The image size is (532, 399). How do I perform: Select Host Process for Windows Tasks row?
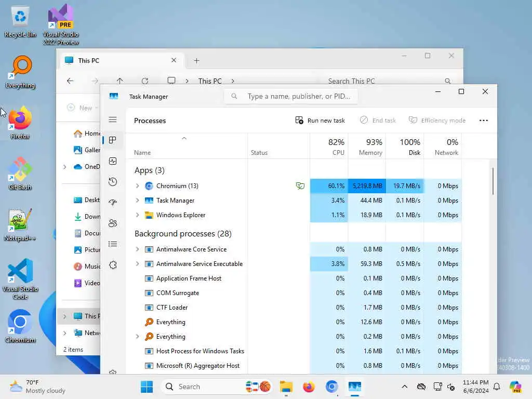[294, 351]
